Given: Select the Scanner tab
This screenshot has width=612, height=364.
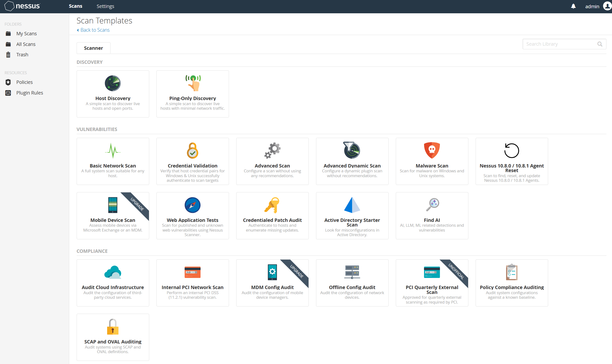Looking at the screenshot, I should [94, 48].
